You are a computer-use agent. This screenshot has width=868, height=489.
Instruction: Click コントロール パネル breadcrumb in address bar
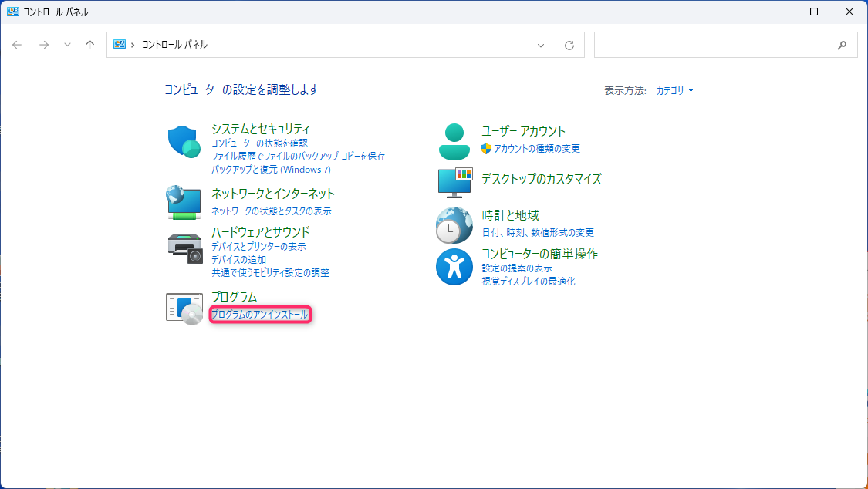coord(174,45)
